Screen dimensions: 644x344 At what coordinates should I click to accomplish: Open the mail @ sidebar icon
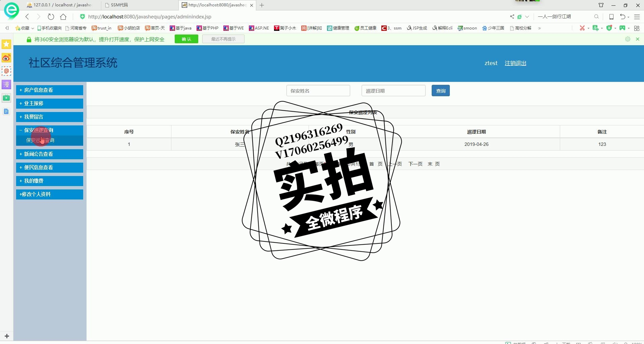[x=6, y=71]
